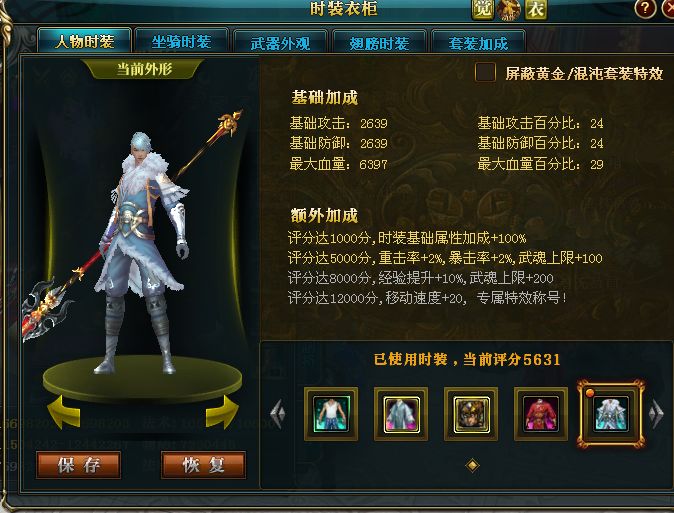The width and height of the screenshot is (674, 513).
Task: Click the round emblem icon between 觉 and 衣
Action: click(509, 9)
